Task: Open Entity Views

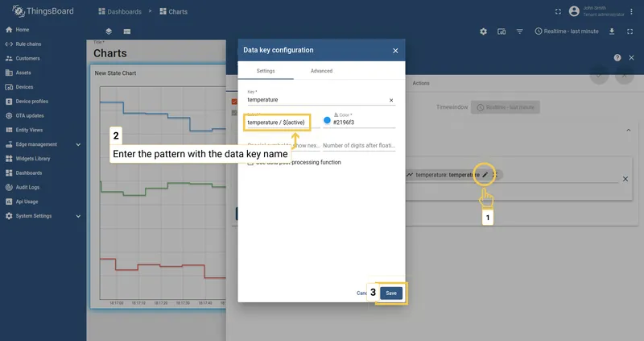Action: coord(29,130)
